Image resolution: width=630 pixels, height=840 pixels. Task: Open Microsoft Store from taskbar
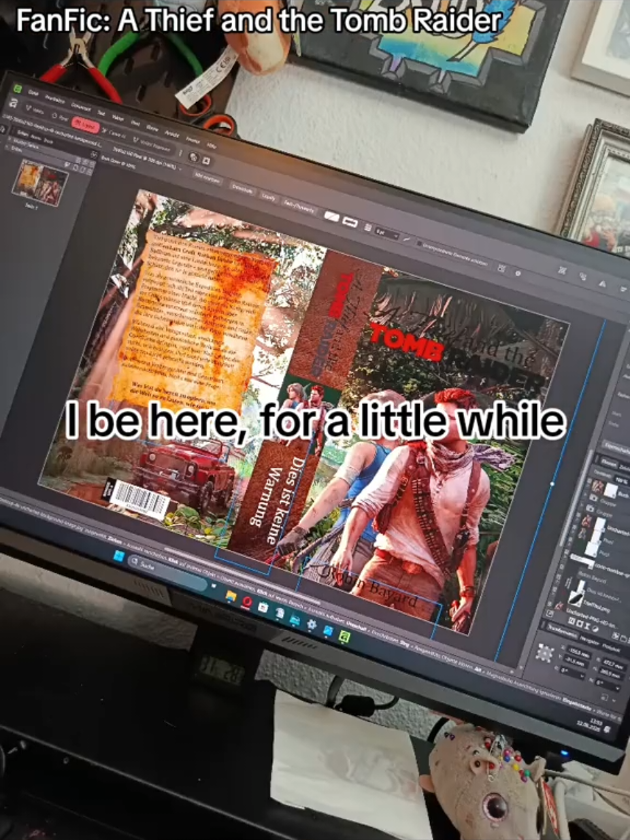263,607
